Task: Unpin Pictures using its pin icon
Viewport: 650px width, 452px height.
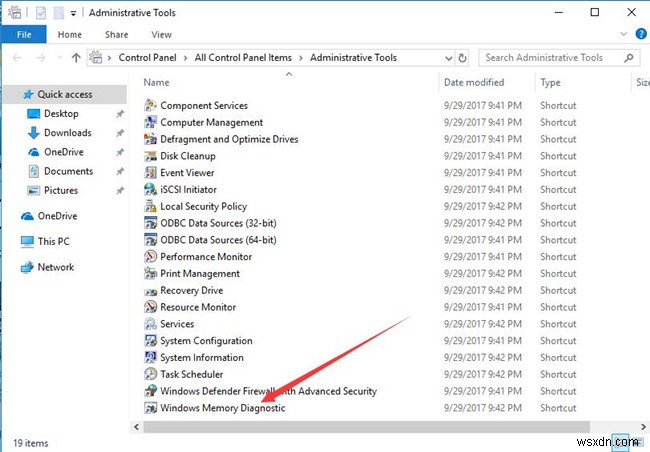Action: pos(120,190)
